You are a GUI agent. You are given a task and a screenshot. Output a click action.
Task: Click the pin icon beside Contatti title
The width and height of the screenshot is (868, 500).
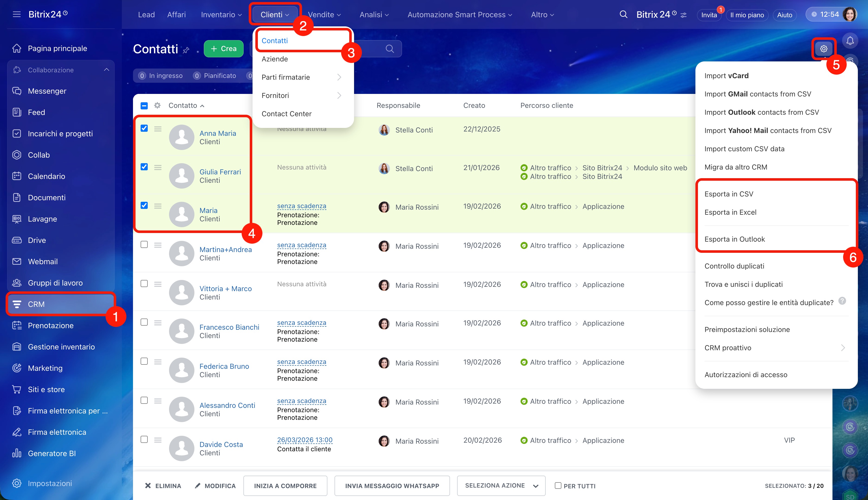pos(186,50)
